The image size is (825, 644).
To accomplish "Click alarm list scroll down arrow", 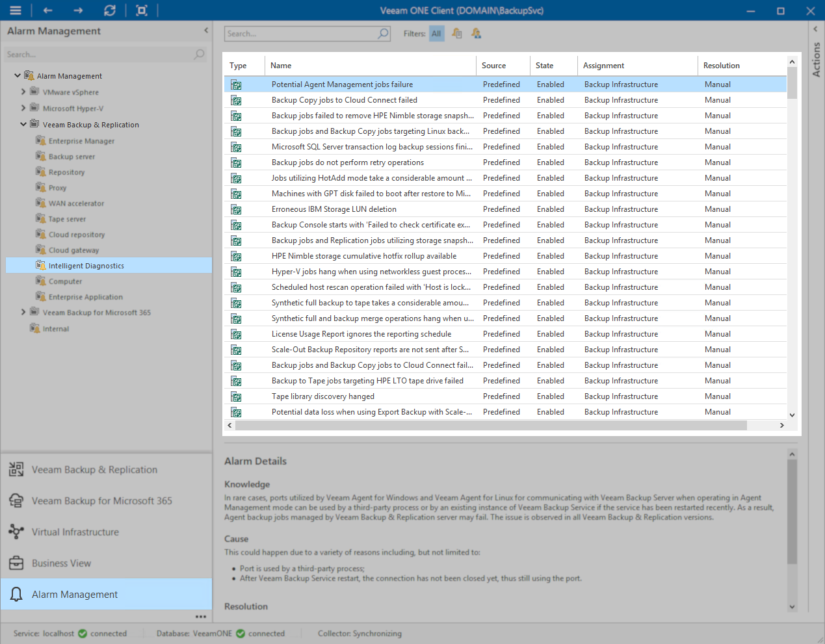I will (x=792, y=415).
